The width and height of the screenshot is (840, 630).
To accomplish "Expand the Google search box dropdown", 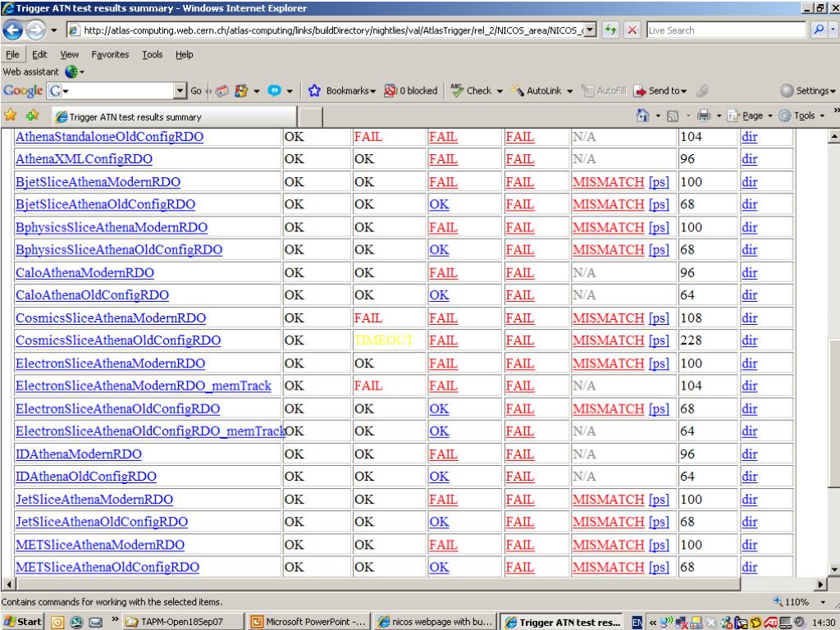I will tap(180, 90).
